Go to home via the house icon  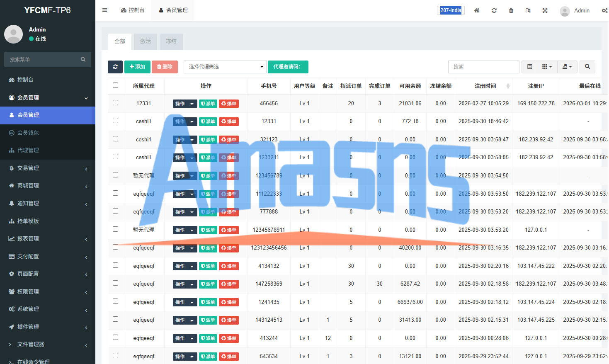(x=477, y=10)
